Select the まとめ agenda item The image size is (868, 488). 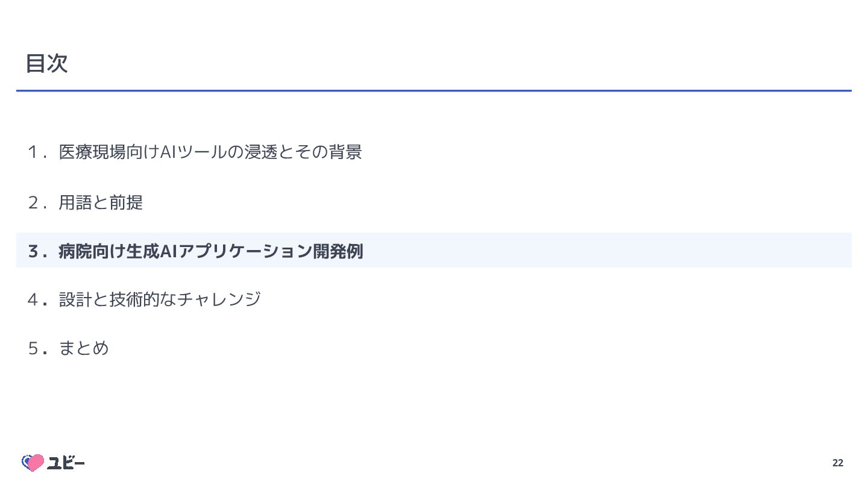[84, 348]
